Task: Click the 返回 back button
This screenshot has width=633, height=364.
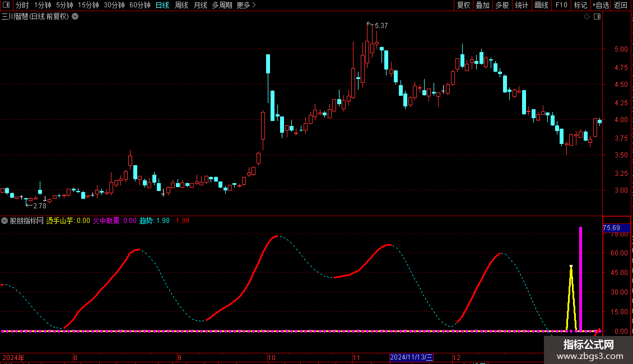Action: coord(621,5)
